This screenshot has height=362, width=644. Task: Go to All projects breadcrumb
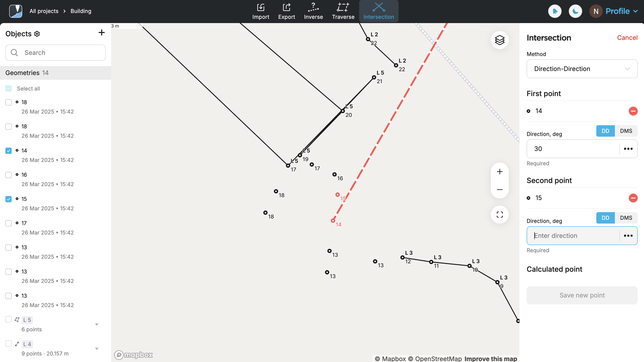coord(44,11)
